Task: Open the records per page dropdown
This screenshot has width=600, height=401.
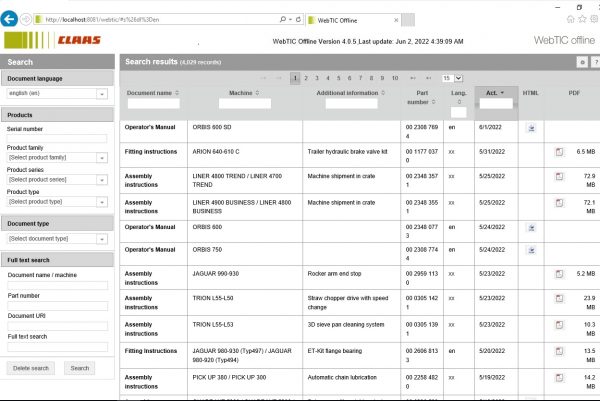Action: [458, 78]
